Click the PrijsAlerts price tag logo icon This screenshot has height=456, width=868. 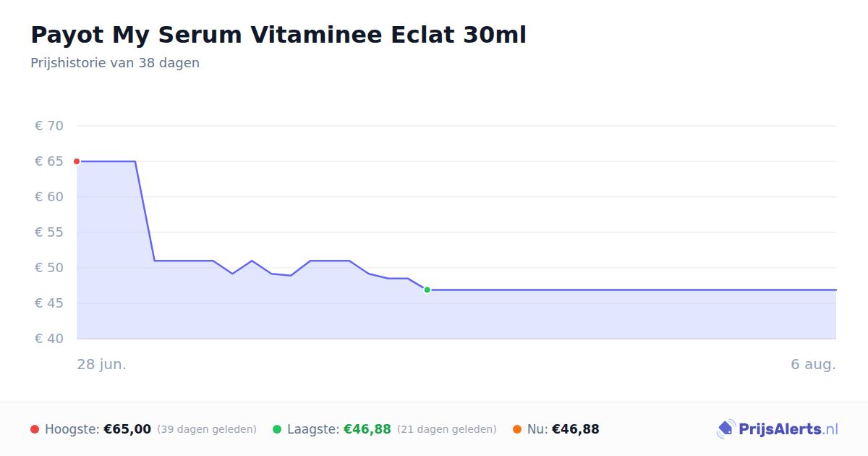point(726,429)
